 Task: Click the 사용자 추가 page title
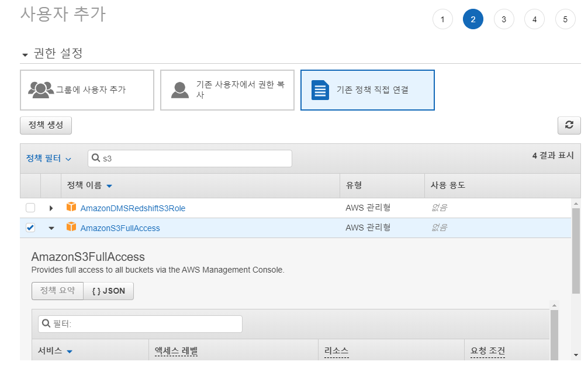pos(63,14)
